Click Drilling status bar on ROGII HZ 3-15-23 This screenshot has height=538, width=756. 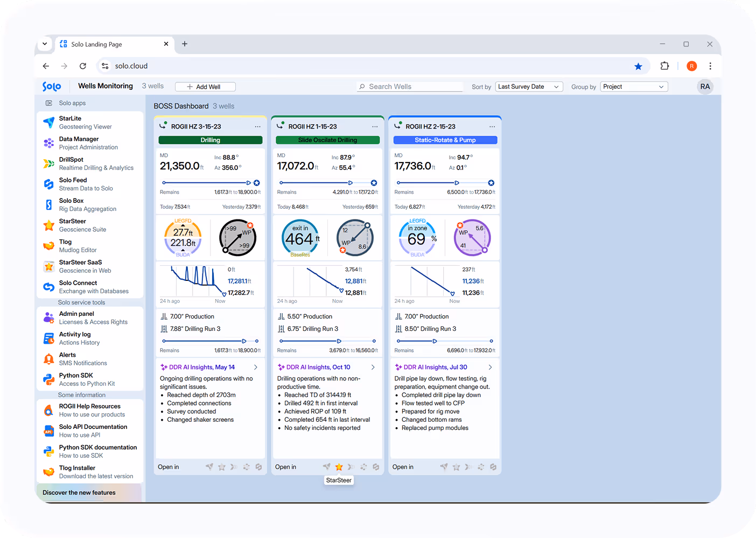pos(211,140)
